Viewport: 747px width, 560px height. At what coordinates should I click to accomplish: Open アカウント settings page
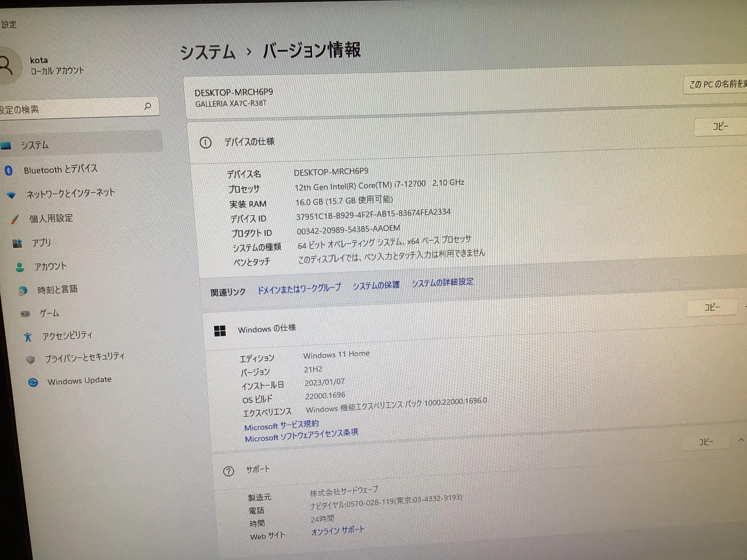tap(50, 267)
